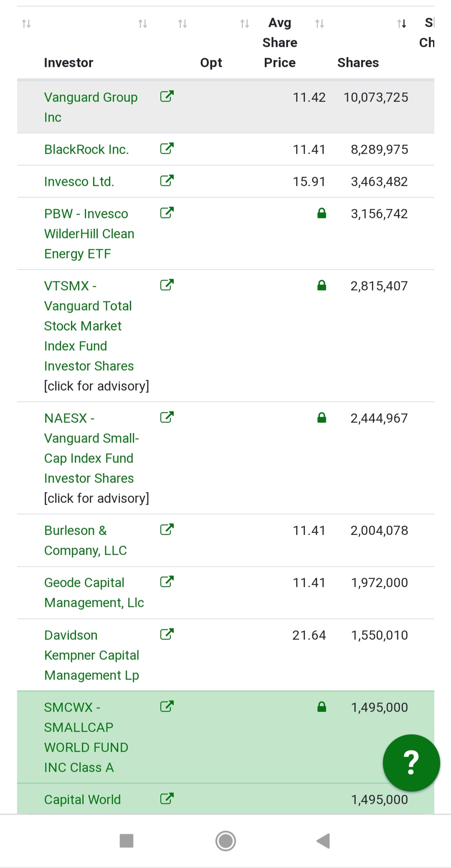The width and height of the screenshot is (451, 868).
Task: Toggle sorting on Avg Share Price column
Action: 244,24
